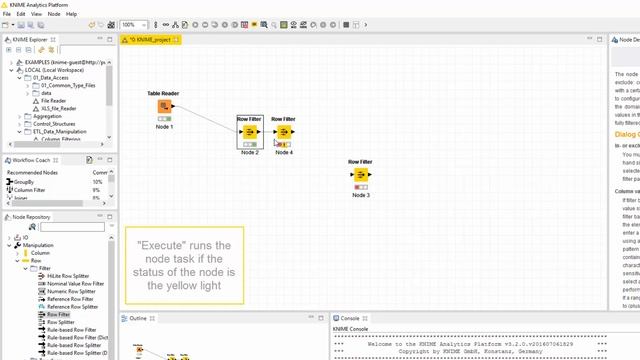
Task: Select the Console tab
Action: coord(350,318)
